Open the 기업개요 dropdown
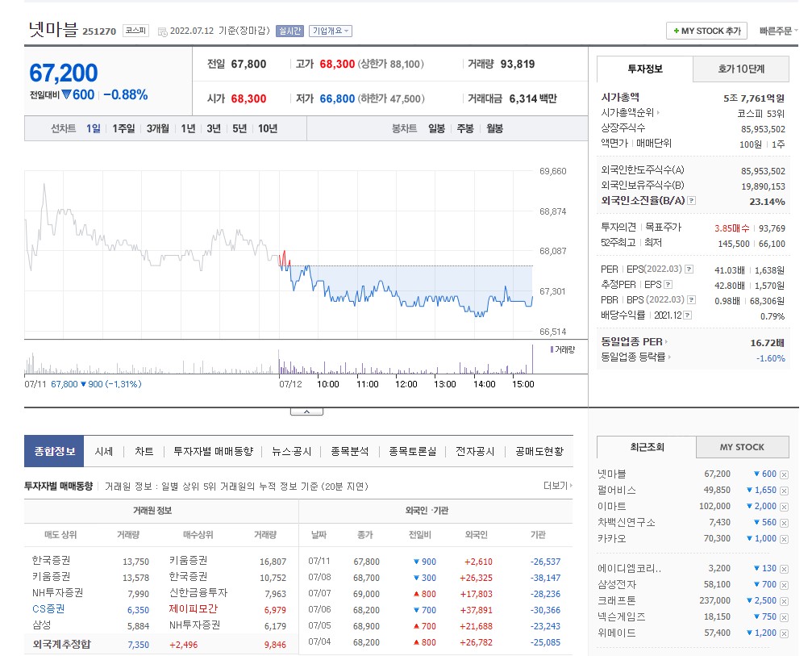 331,31
